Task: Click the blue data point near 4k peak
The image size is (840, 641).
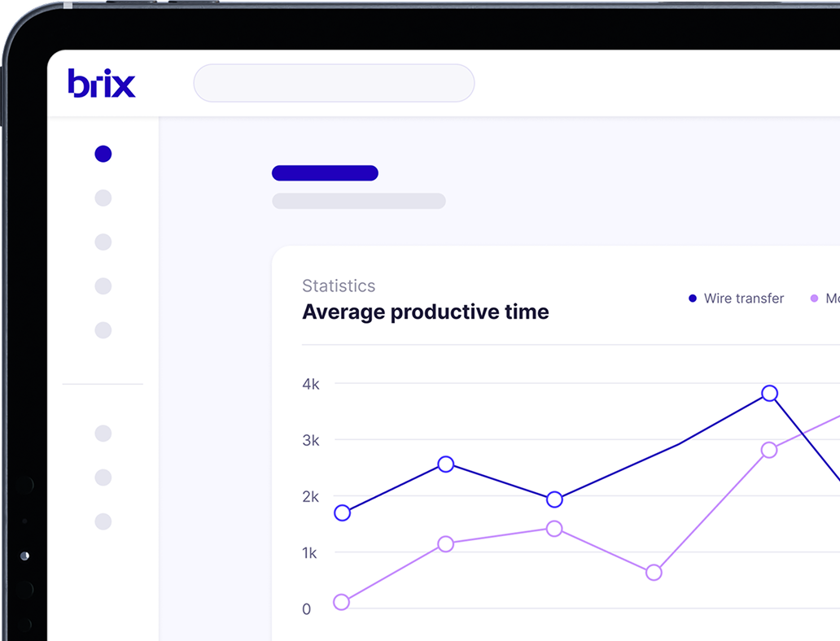Action: (x=769, y=394)
